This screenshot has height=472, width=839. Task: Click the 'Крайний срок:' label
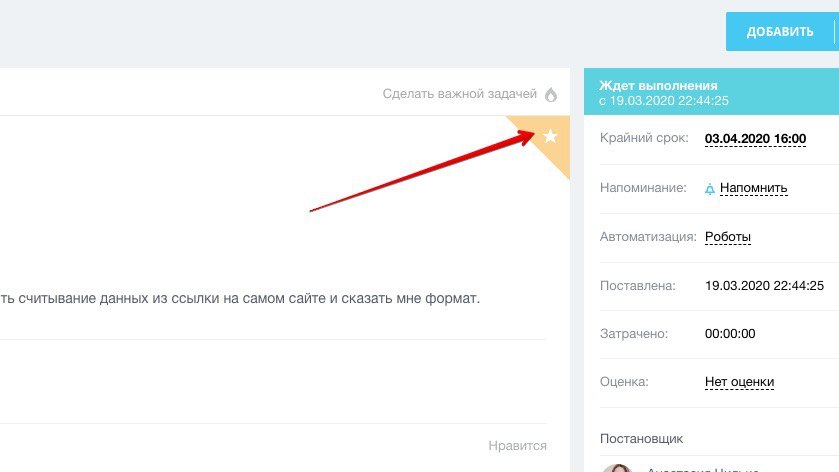pyautogui.click(x=644, y=138)
